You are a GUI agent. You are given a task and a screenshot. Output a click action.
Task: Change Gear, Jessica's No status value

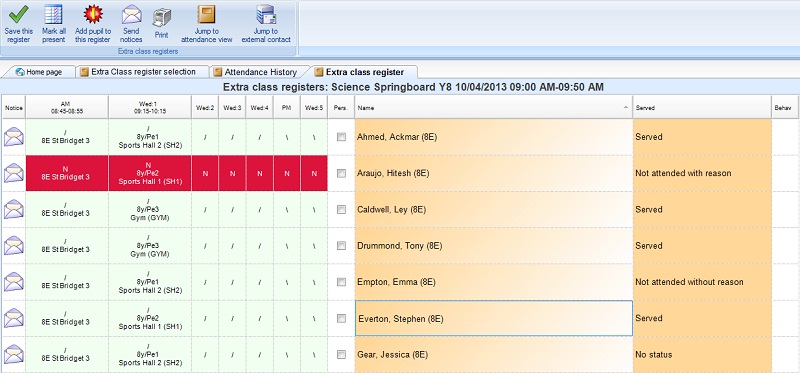[x=702, y=354]
